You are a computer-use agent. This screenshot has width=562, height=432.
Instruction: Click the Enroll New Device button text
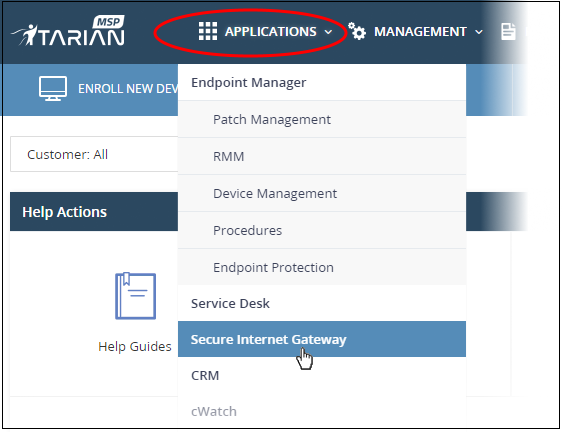pos(128,89)
